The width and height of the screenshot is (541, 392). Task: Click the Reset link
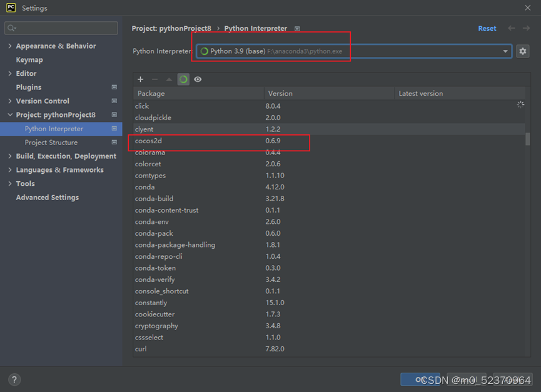(487, 29)
